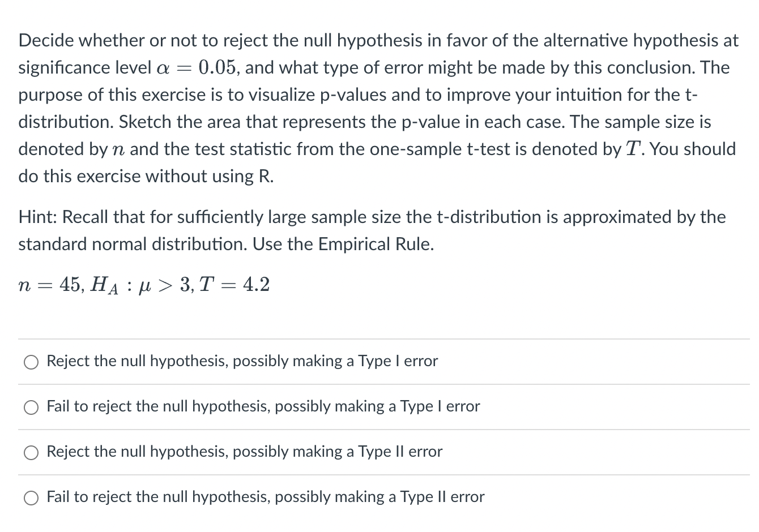The height and width of the screenshot is (532, 759).
Task: Select "Reject the null hypothesis, possibly making a Type II error"
Action: [244, 452]
